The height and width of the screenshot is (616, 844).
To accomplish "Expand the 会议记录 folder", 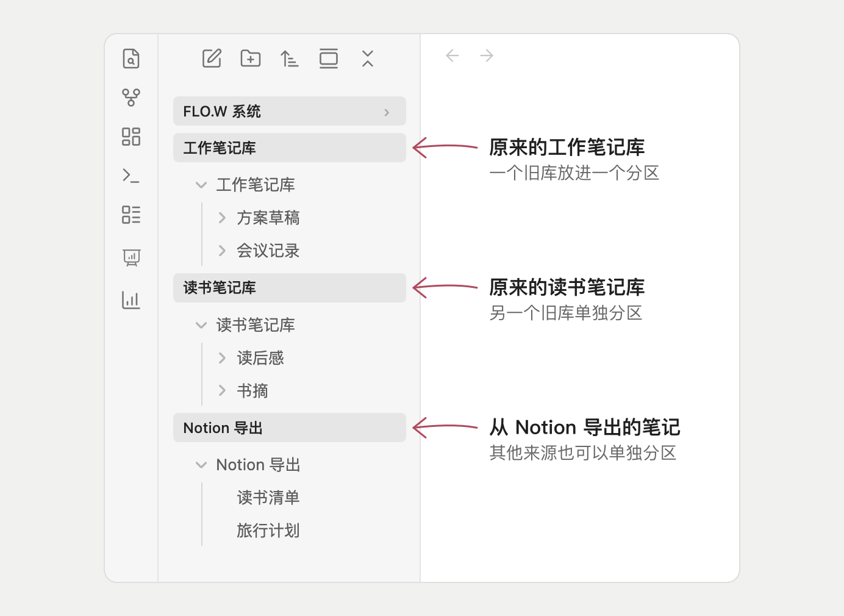I will (x=222, y=251).
